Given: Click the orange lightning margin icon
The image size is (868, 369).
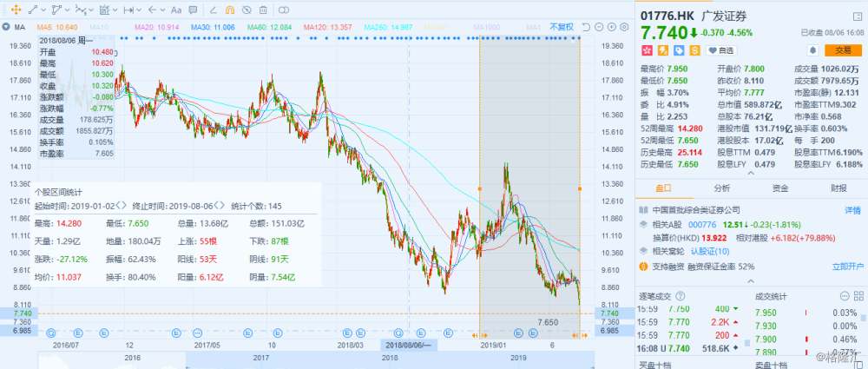Looking at the screenshot, I should [662, 50].
